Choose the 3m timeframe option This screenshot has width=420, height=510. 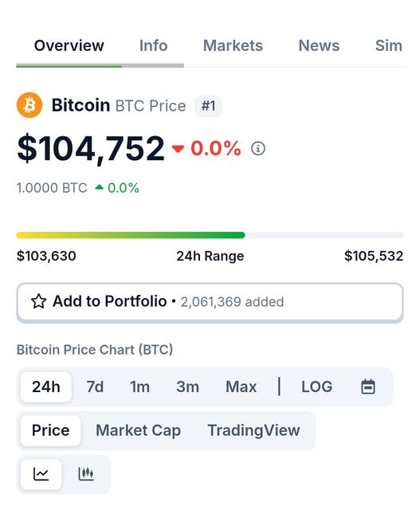coord(188,387)
